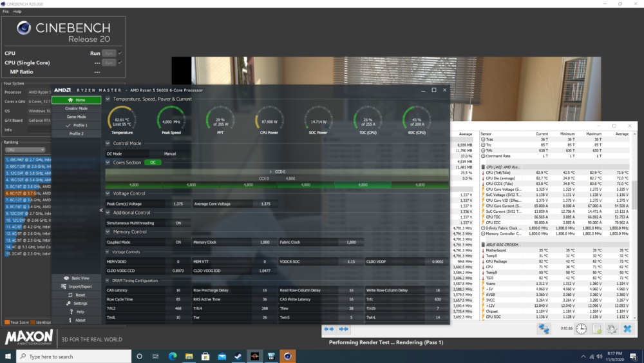The image size is (644, 363).
Task: Switch to Creator Mode tab
Action: 77,108
